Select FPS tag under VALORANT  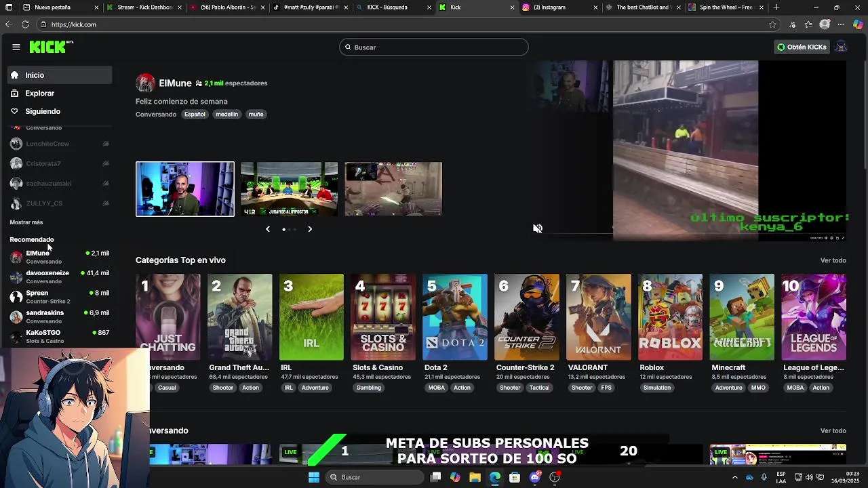606,388
